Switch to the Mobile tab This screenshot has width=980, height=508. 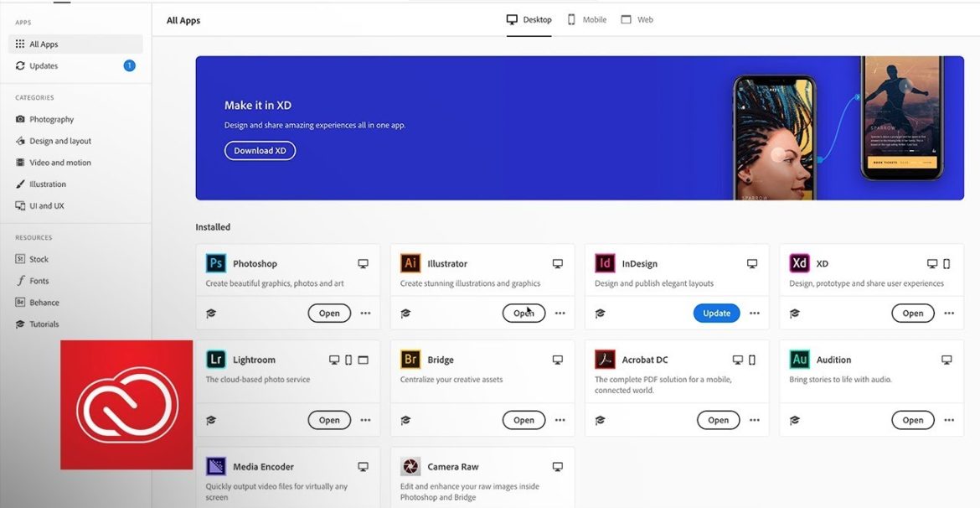click(586, 20)
